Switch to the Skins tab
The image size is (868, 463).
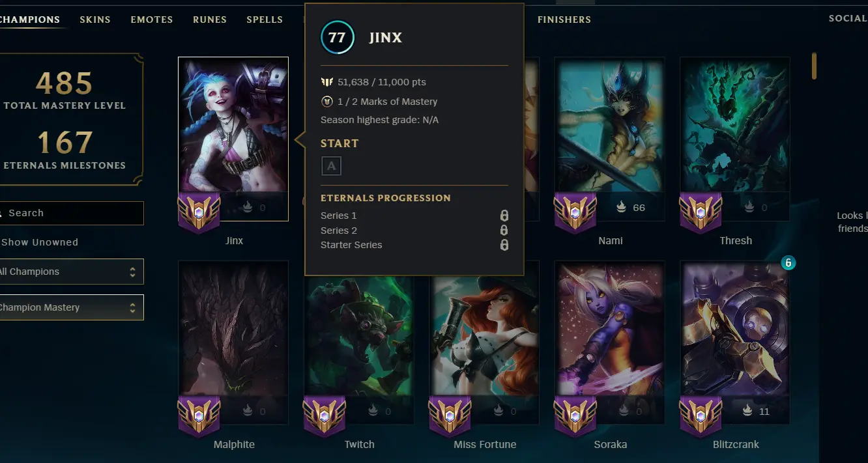pyautogui.click(x=95, y=20)
